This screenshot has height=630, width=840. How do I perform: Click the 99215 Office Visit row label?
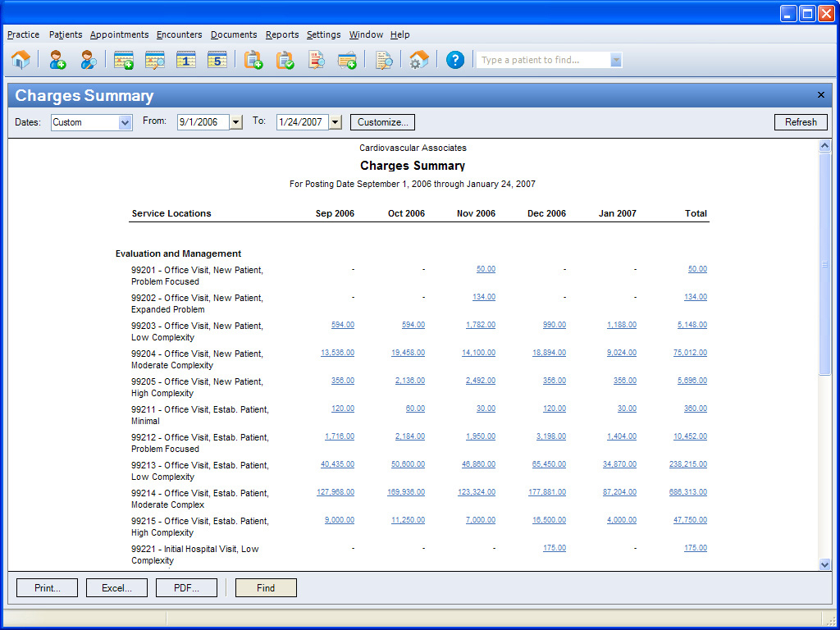pyautogui.click(x=200, y=527)
